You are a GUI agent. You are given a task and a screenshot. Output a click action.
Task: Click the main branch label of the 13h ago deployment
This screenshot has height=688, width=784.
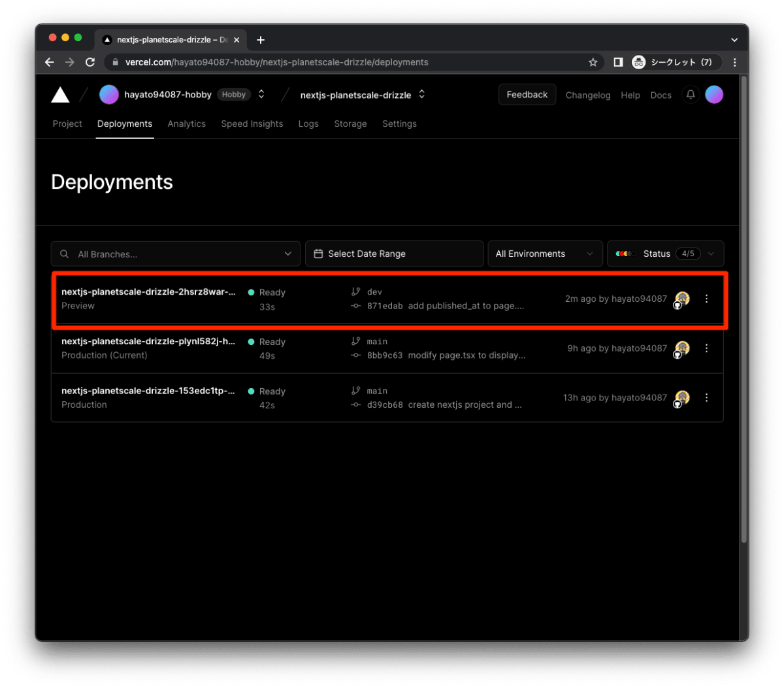point(377,391)
